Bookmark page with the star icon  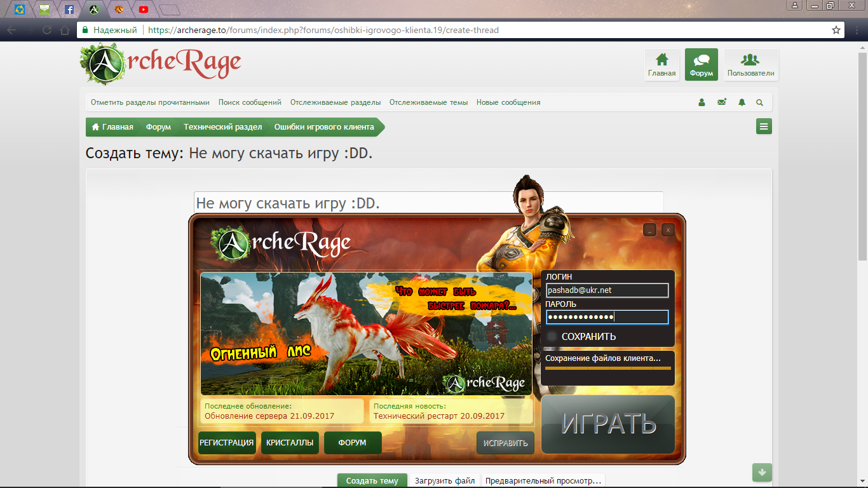pos(836,30)
